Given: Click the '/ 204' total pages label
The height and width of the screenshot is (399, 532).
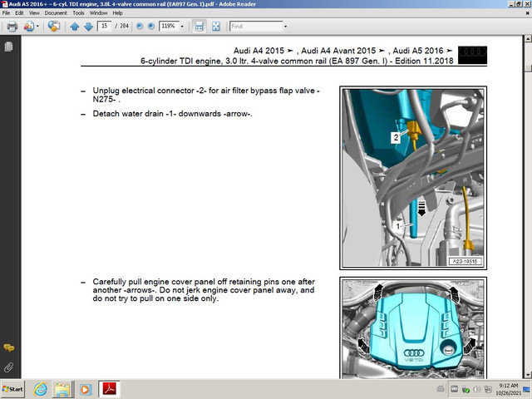Looking at the screenshot, I should pyautogui.click(x=122, y=26).
